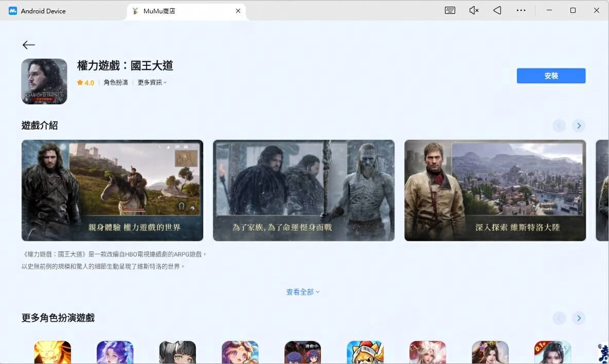Click the 角色扮演 category link
The width and height of the screenshot is (609, 364).
[x=116, y=82]
